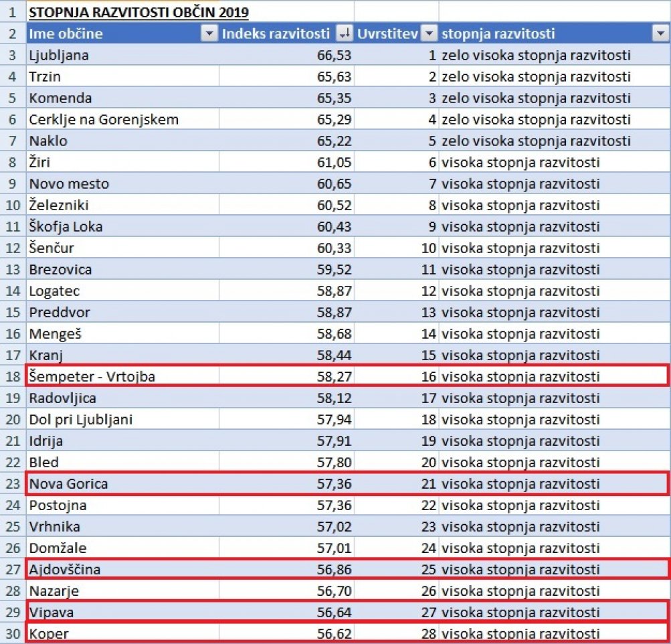
Task: Click the cell containing Idrija
Action: click(123, 440)
